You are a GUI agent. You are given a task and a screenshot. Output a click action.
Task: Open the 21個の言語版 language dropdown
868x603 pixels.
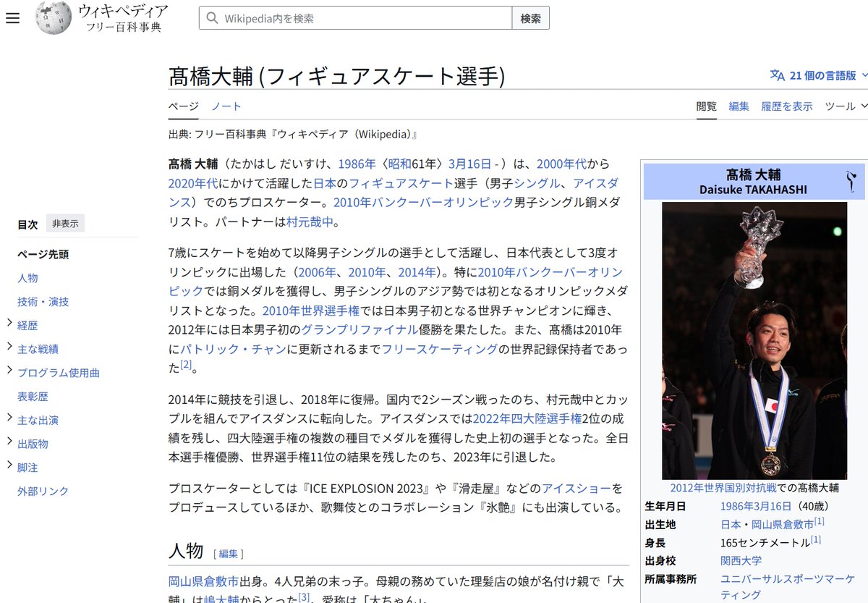click(820, 75)
